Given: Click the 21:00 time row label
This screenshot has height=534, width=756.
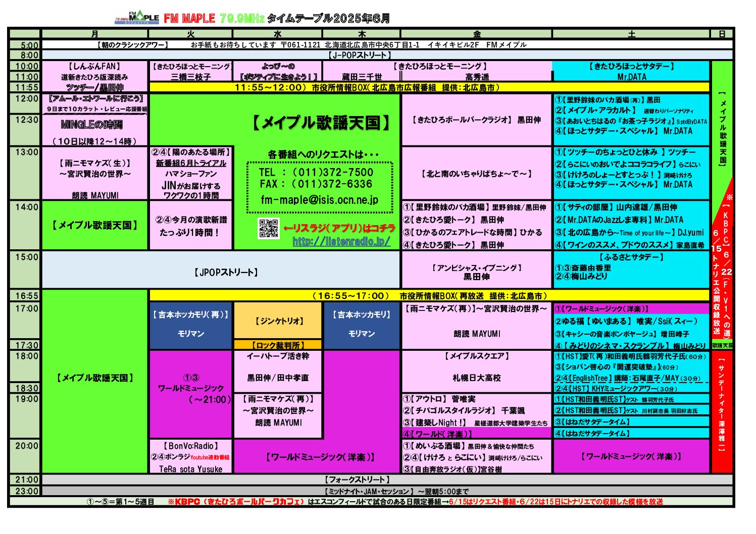Looking at the screenshot, I should 25,479.
